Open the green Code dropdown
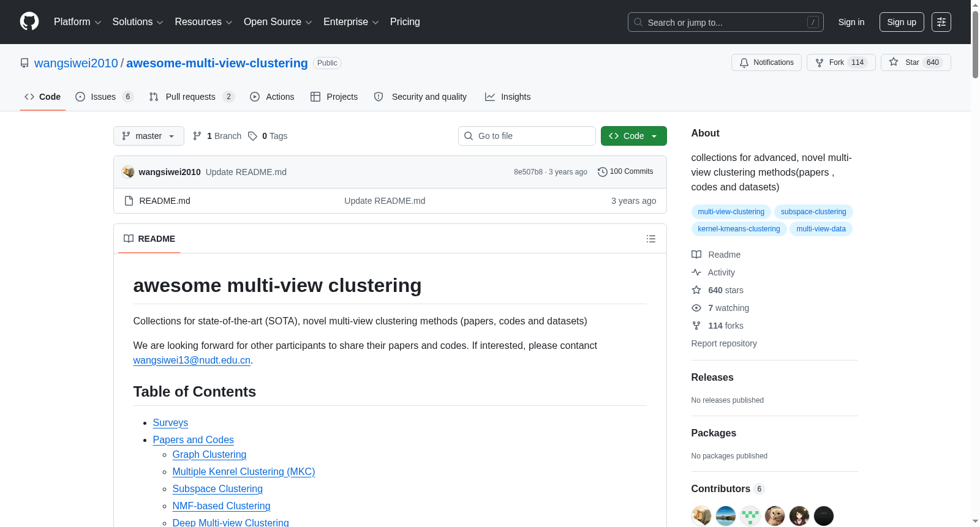This screenshot has height=527, width=980. tap(633, 136)
